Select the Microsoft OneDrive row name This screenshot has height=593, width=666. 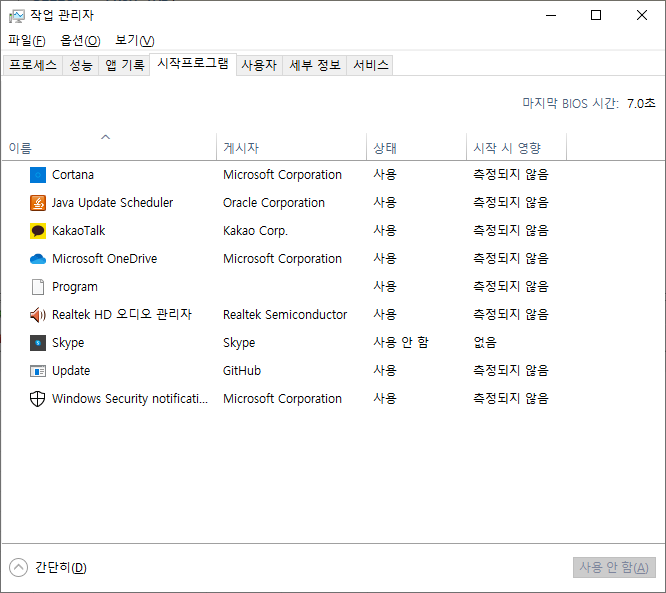pyautogui.click(x=104, y=259)
